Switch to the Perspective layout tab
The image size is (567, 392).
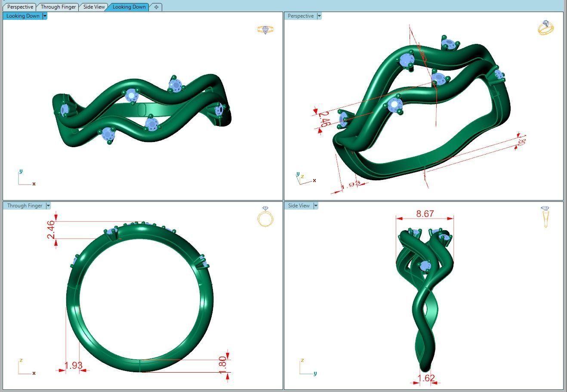20,7
